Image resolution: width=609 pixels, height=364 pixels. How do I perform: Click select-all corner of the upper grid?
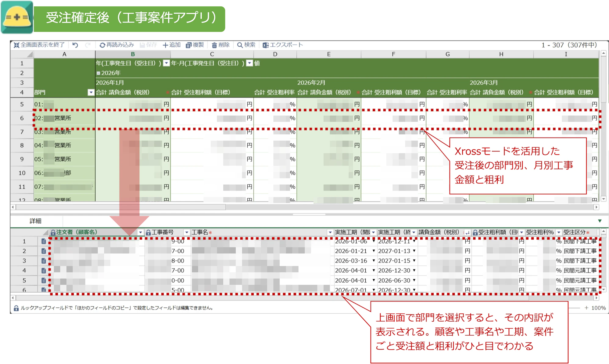22,54
